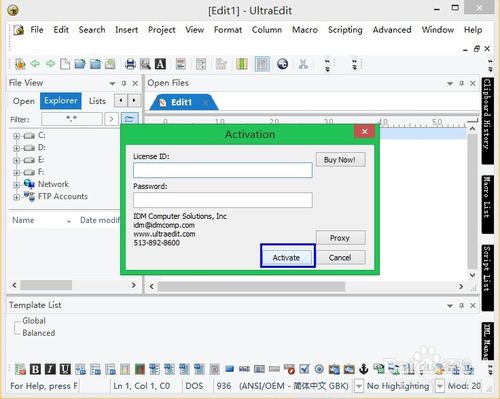Select Global in Template List
Image resolution: width=500 pixels, height=399 pixels.
click(x=34, y=321)
